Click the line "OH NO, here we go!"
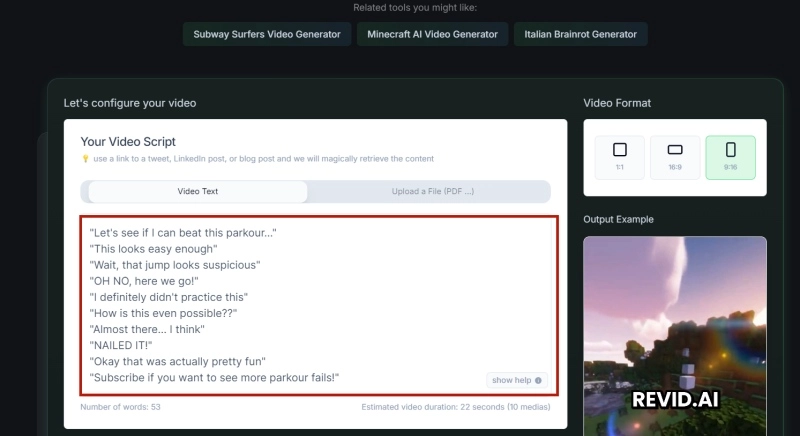The width and height of the screenshot is (800, 436). click(144, 281)
